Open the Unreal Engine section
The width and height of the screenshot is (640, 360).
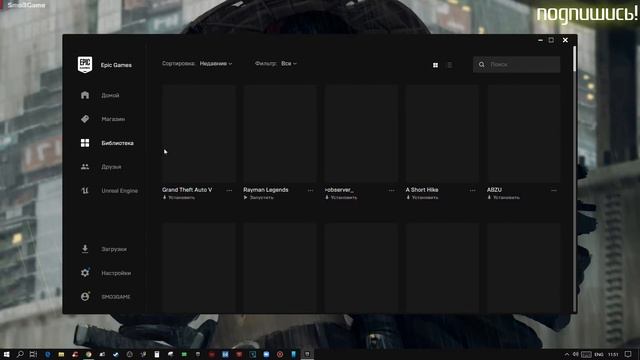[119, 191]
